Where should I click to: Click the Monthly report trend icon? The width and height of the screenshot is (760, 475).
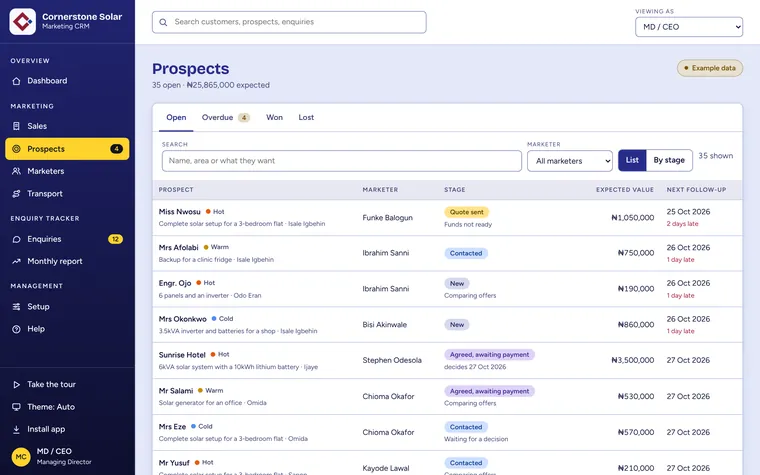click(x=16, y=261)
